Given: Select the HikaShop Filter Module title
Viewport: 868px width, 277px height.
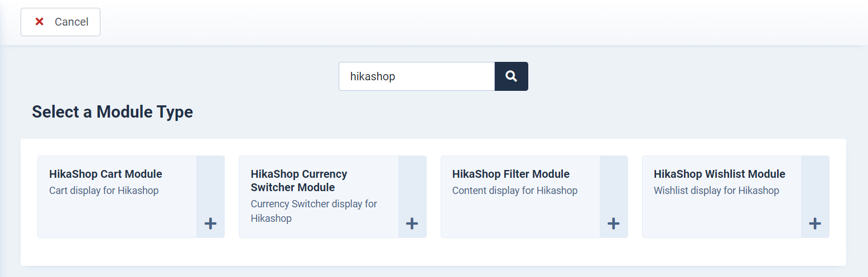Looking at the screenshot, I should [x=511, y=174].
